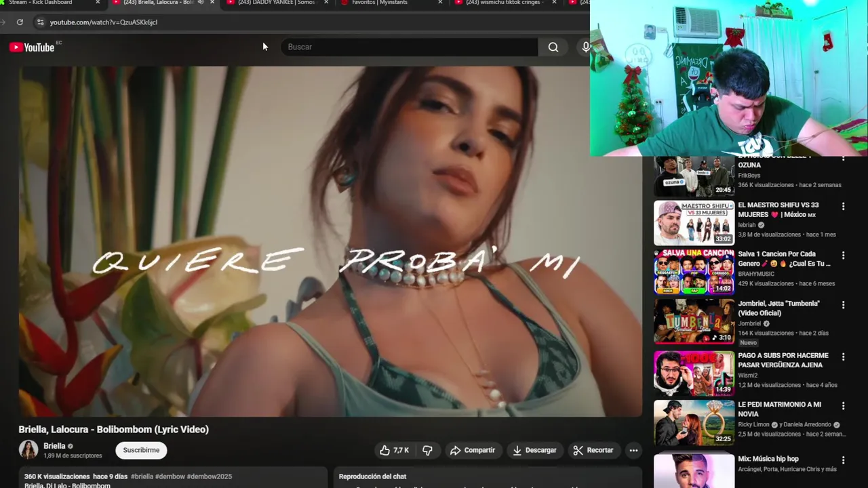Open options menu for EL MAESTRO SHIFU video

(844, 206)
